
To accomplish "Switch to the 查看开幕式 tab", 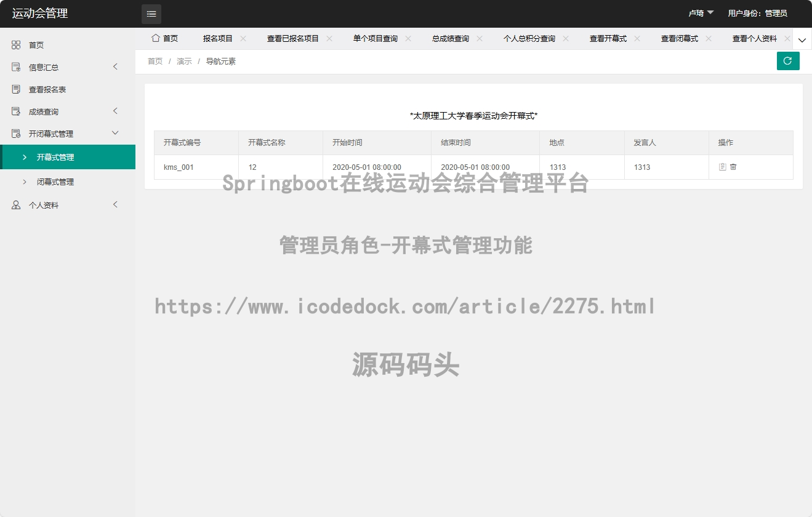I will [x=608, y=38].
